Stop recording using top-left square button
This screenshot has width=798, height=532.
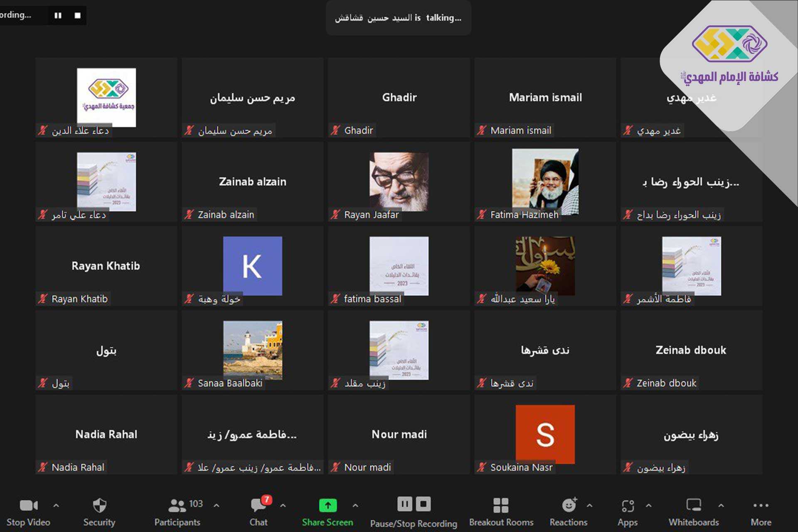[78, 15]
